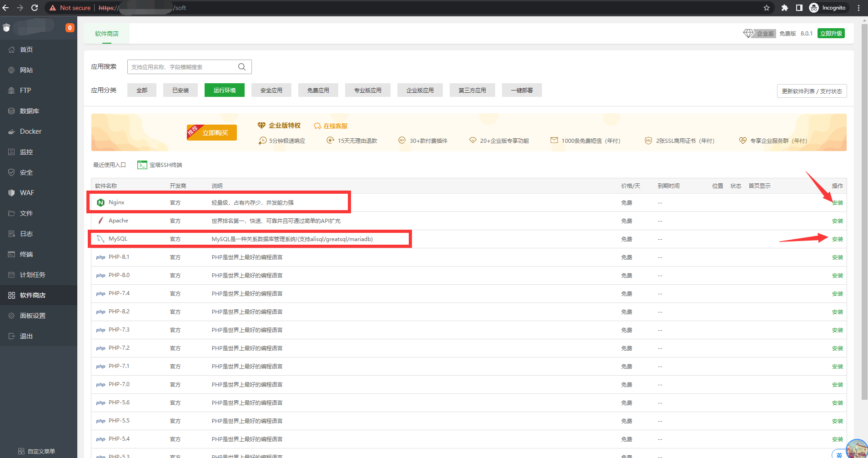Filter by 一键部署 category
The height and width of the screenshot is (458, 868).
[x=522, y=90]
